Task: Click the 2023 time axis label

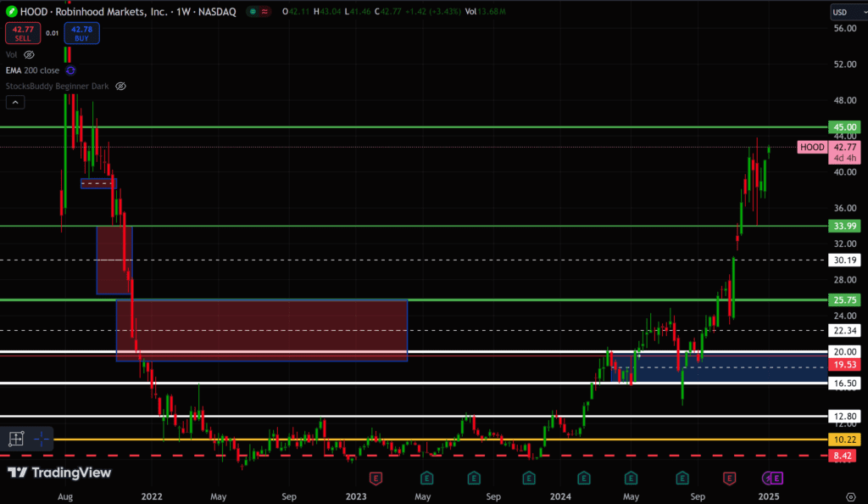Action: [x=356, y=497]
